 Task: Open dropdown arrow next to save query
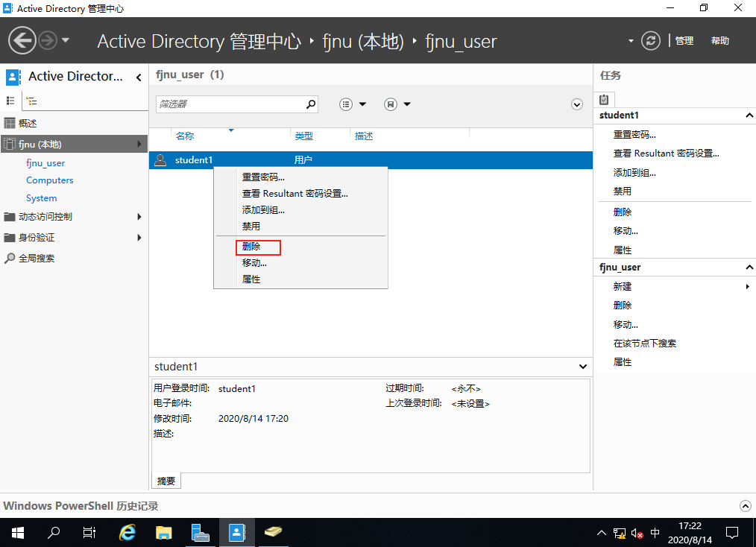click(407, 104)
